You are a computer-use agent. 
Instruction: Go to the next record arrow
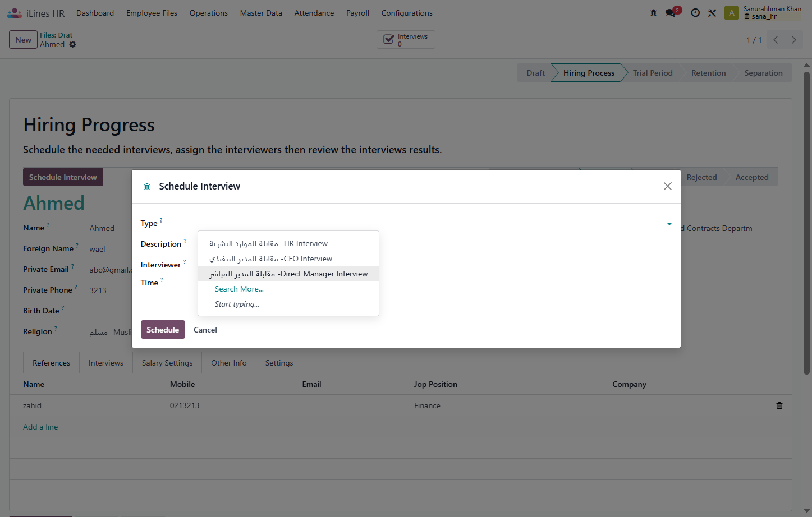point(793,40)
